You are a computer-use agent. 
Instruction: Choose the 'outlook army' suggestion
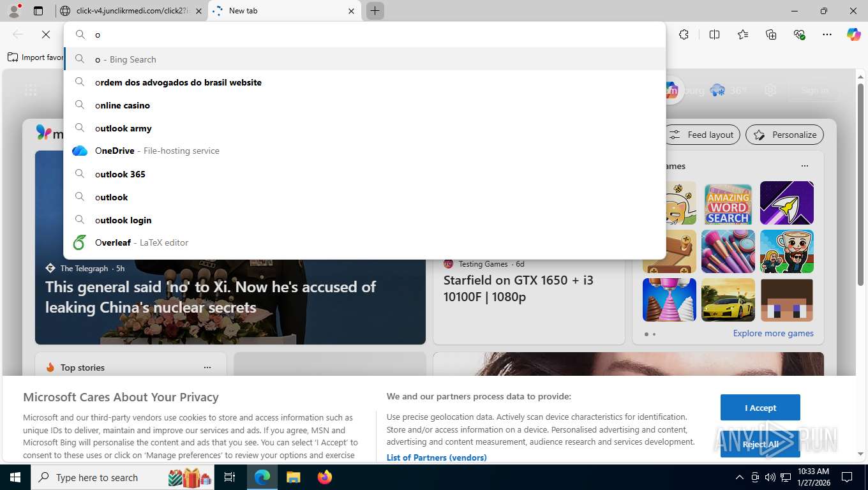[364, 128]
